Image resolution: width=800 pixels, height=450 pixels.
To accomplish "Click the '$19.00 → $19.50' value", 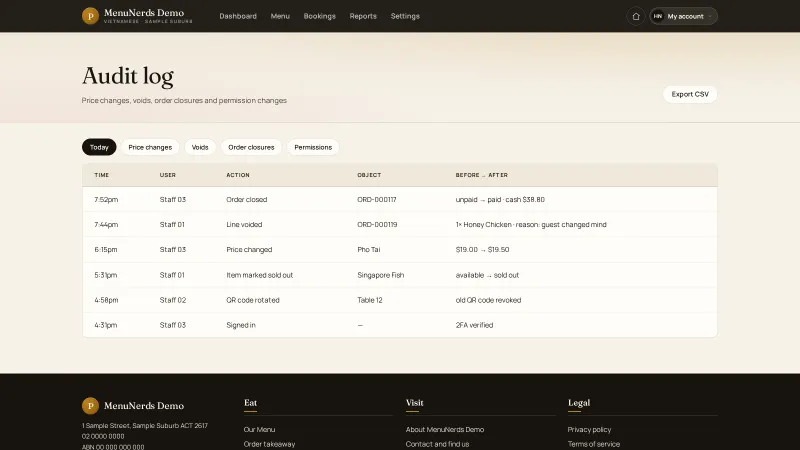I will tap(482, 249).
